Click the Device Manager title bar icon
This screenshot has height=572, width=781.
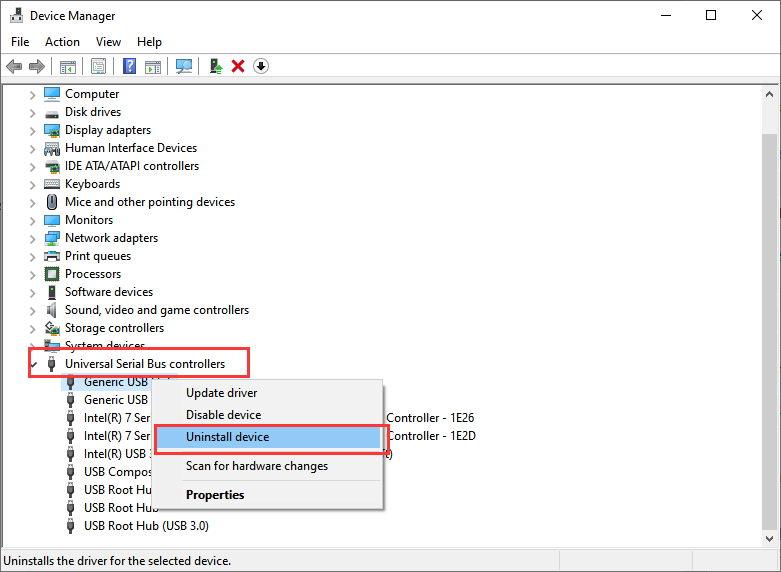click(x=16, y=15)
